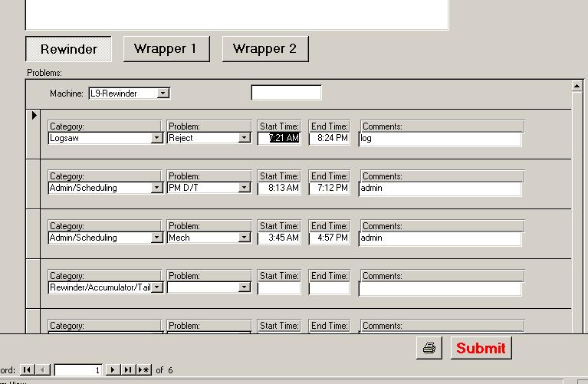
Task: Open the Logsaw category dropdown
Action: click(156, 138)
